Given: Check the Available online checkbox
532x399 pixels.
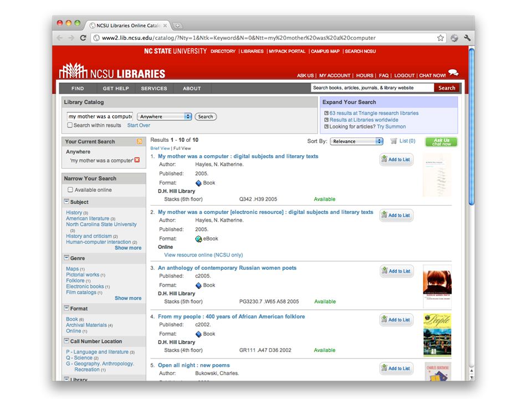Looking at the screenshot, I should click(70, 190).
